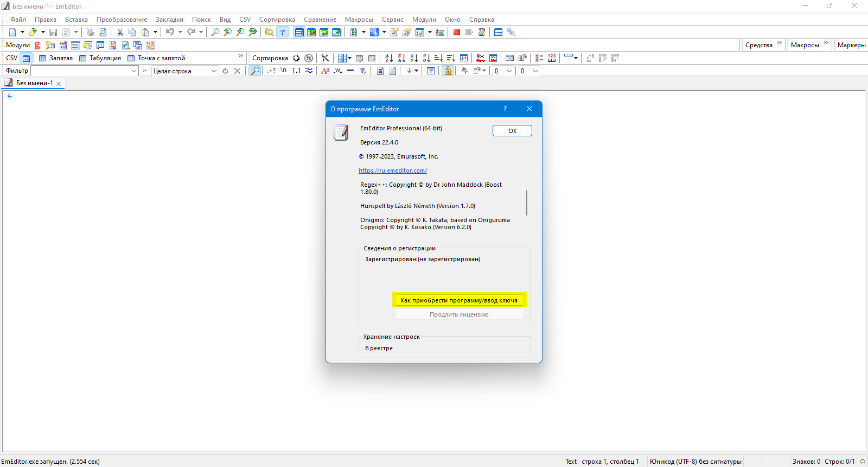The width and height of the screenshot is (868, 467).
Task: Select the Без имени-1 document tab
Action: pos(34,83)
